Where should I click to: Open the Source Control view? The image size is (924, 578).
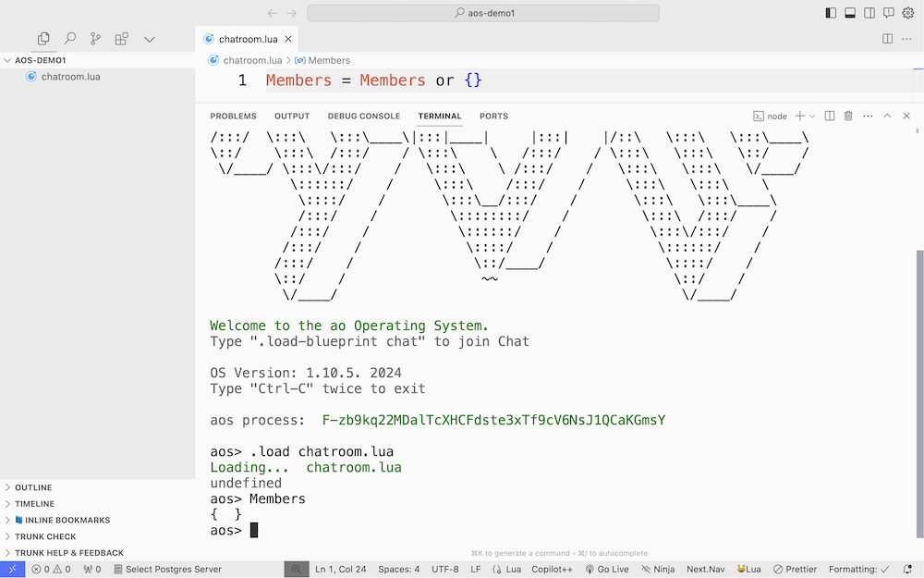tap(95, 39)
